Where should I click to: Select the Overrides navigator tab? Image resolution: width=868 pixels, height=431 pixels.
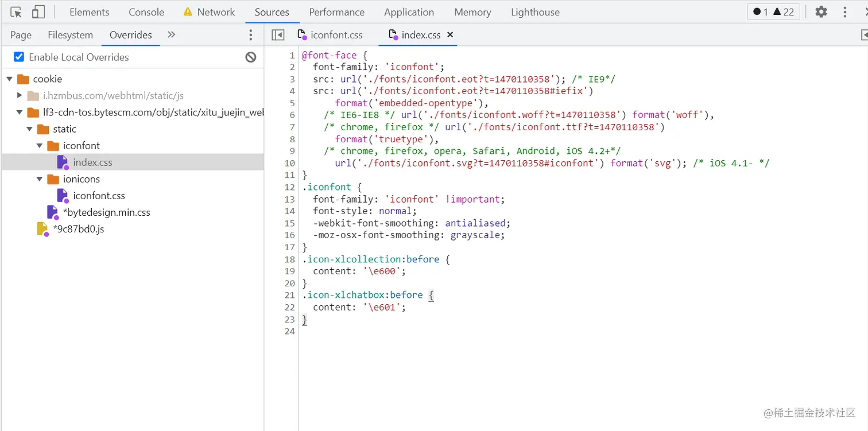[x=131, y=35]
